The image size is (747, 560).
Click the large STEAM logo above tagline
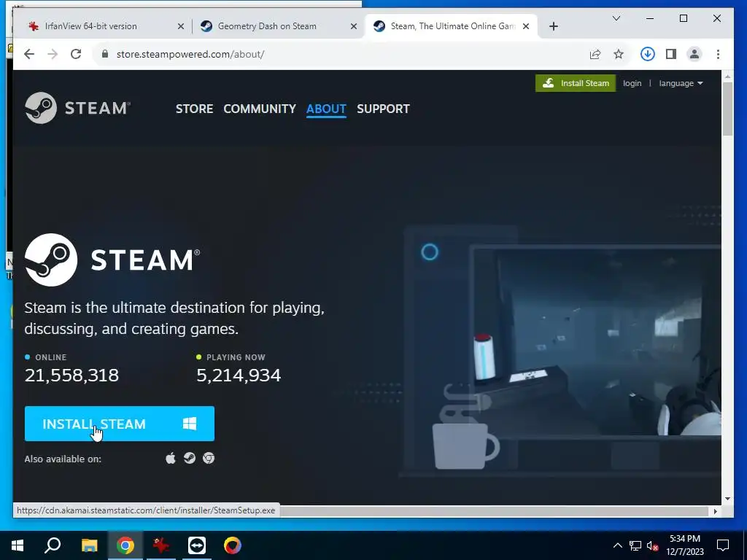[x=112, y=260]
